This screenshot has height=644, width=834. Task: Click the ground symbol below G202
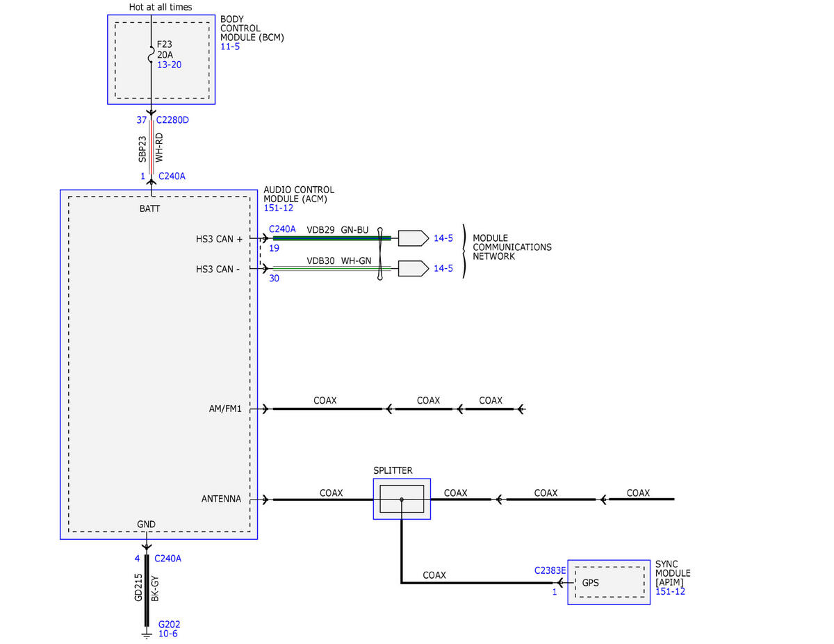pos(147,634)
